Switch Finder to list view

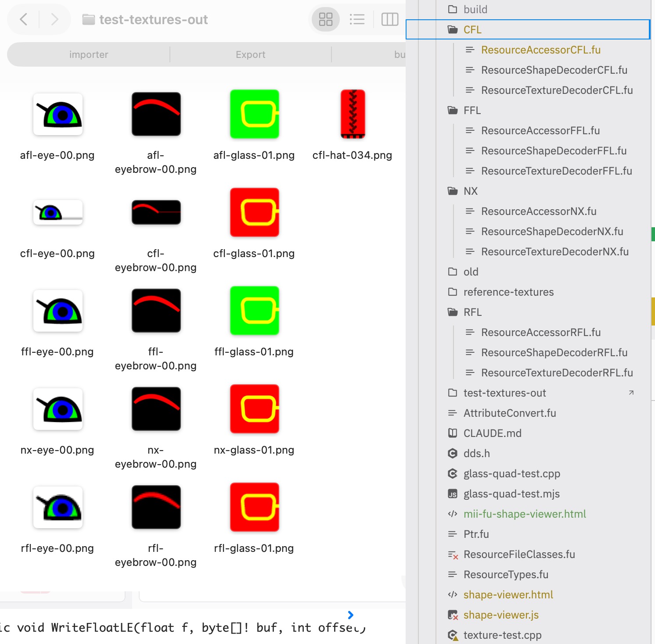tap(357, 19)
